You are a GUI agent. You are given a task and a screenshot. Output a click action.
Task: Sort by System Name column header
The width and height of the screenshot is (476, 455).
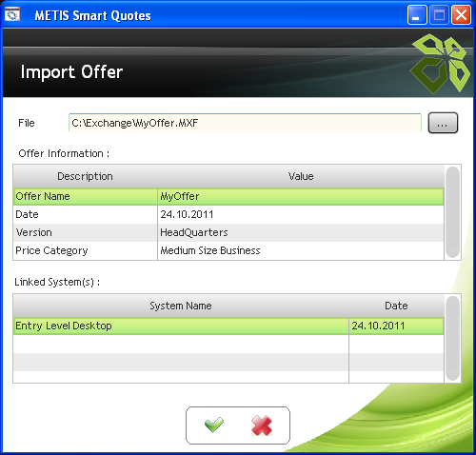(x=181, y=306)
